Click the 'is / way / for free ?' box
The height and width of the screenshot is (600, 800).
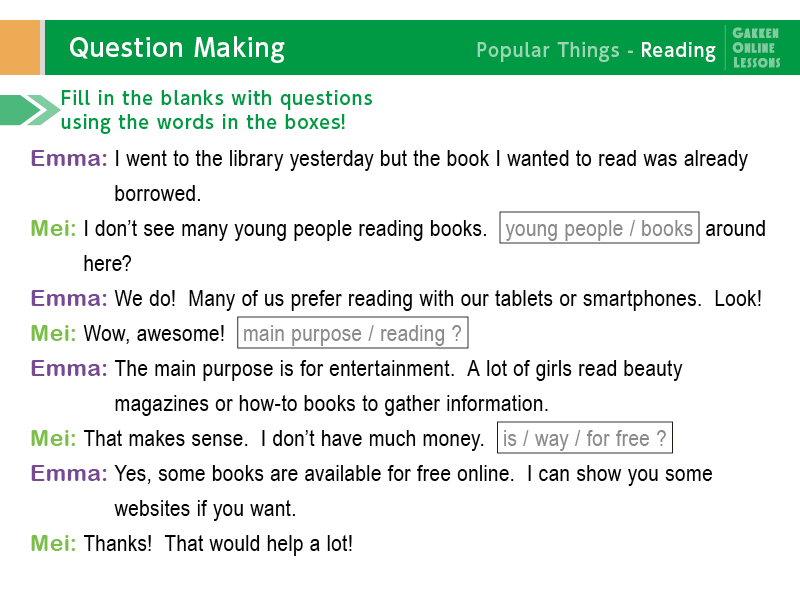click(x=585, y=437)
